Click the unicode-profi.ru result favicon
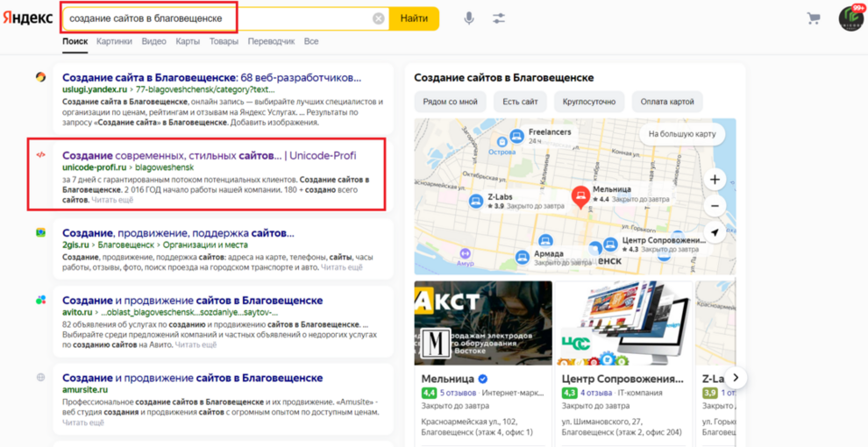868x447 pixels. 40,155
